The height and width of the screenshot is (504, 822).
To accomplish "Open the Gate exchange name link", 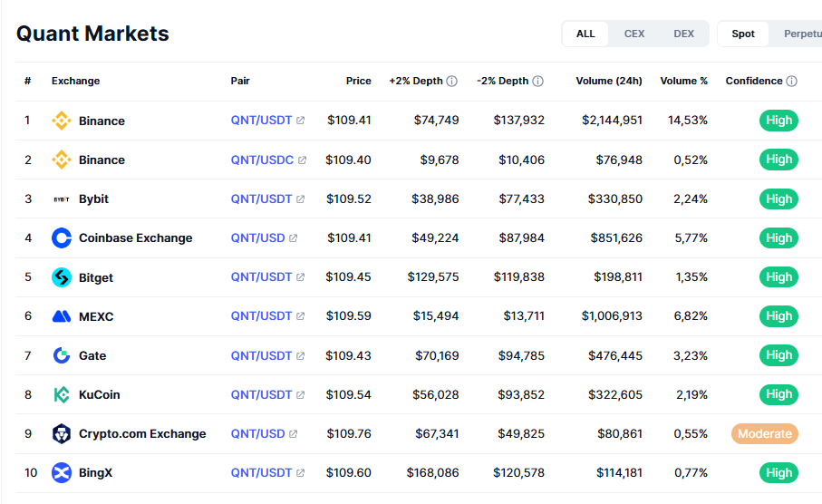I will coord(92,355).
